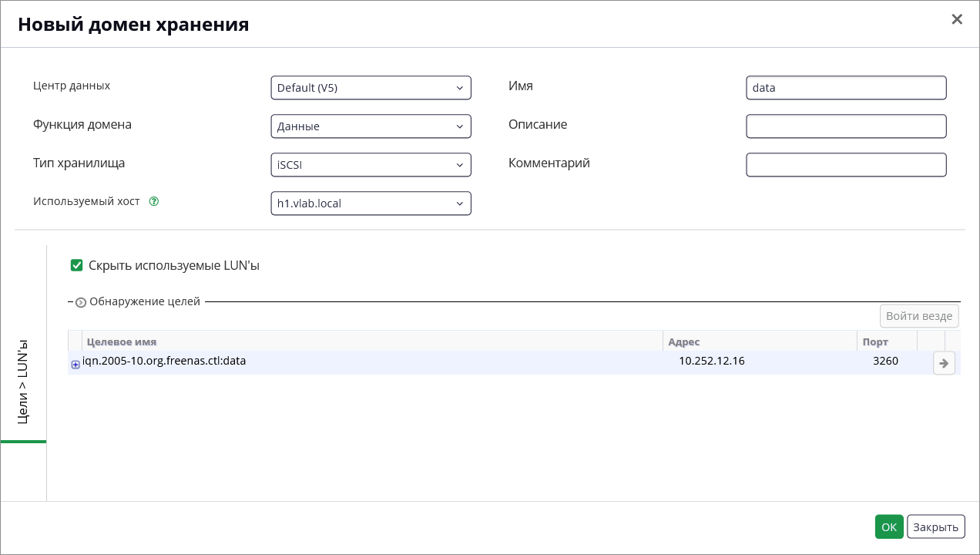Click the Новый домен хранения title

click(133, 25)
